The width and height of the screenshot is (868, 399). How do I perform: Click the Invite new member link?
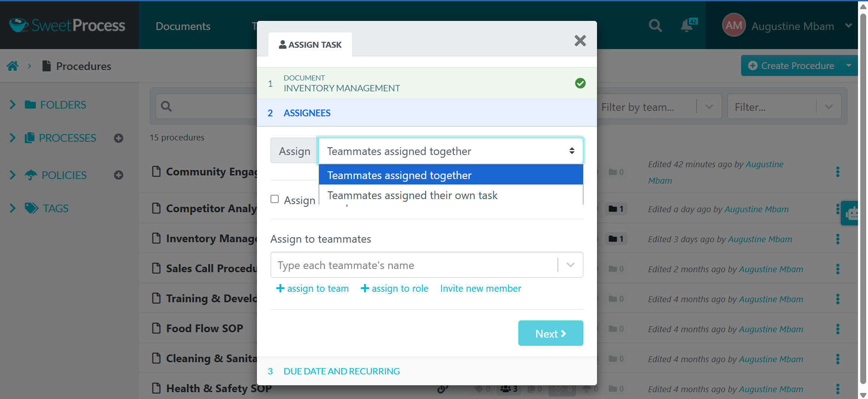pos(481,289)
